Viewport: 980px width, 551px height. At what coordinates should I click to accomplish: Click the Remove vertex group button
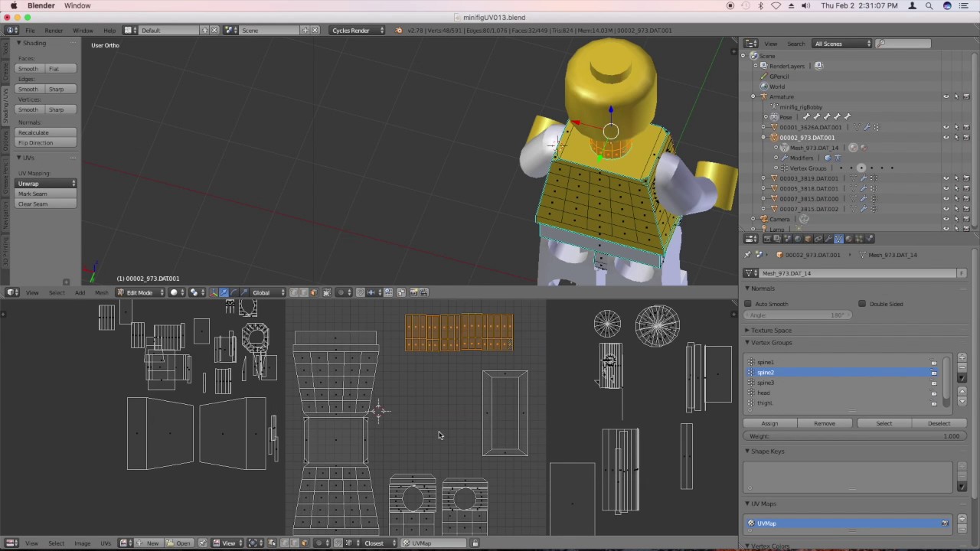[825, 423]
